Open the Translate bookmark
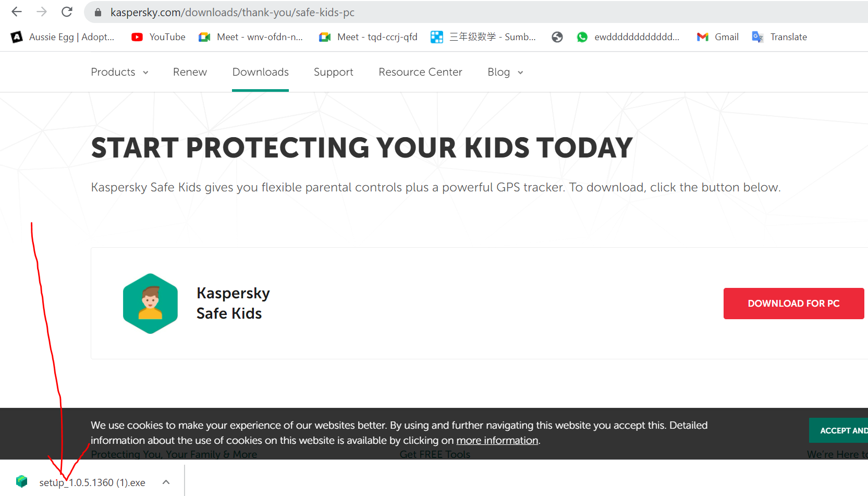This screenshot has height=496, width=868. (x=779, y=37)
